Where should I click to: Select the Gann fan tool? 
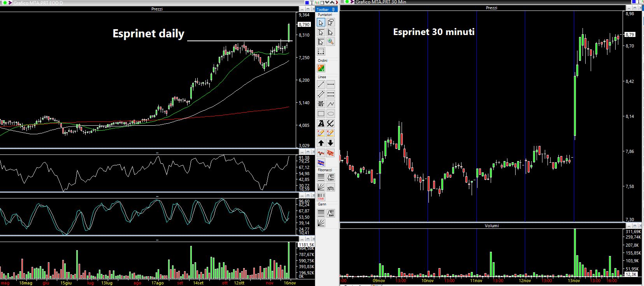click(321, 223)
